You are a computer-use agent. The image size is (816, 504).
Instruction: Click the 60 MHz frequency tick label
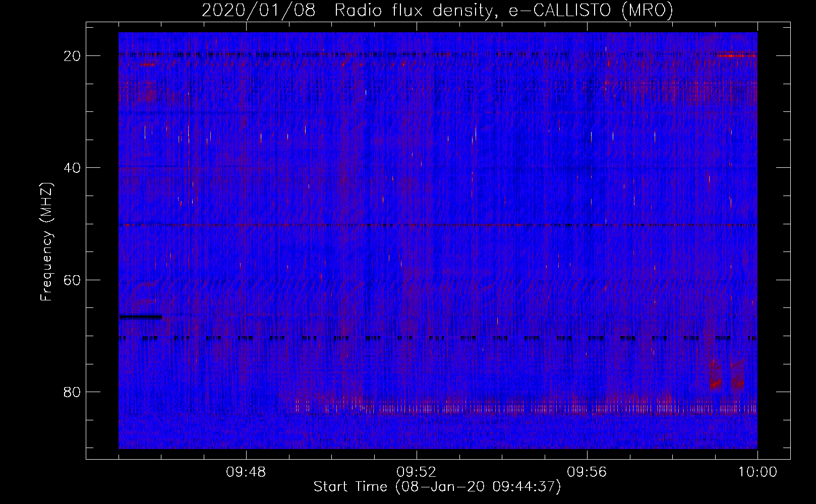coord(73,280)
